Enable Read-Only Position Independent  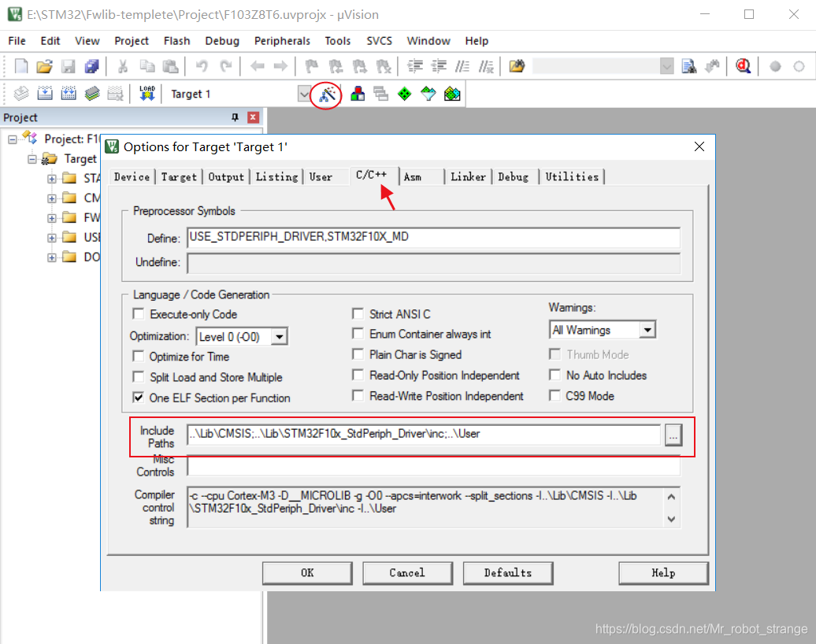(x=358, y=375)
